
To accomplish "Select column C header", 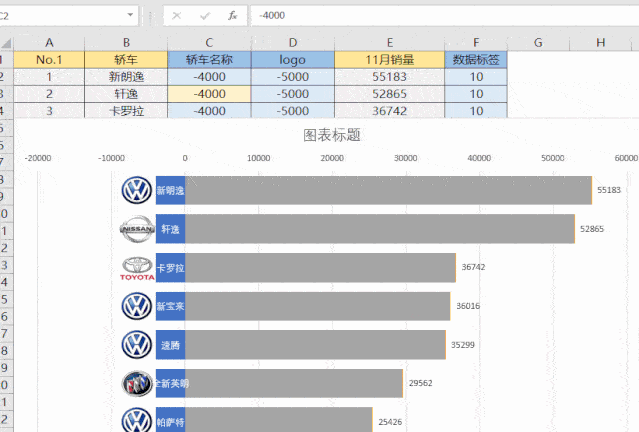I will point(209,42).
